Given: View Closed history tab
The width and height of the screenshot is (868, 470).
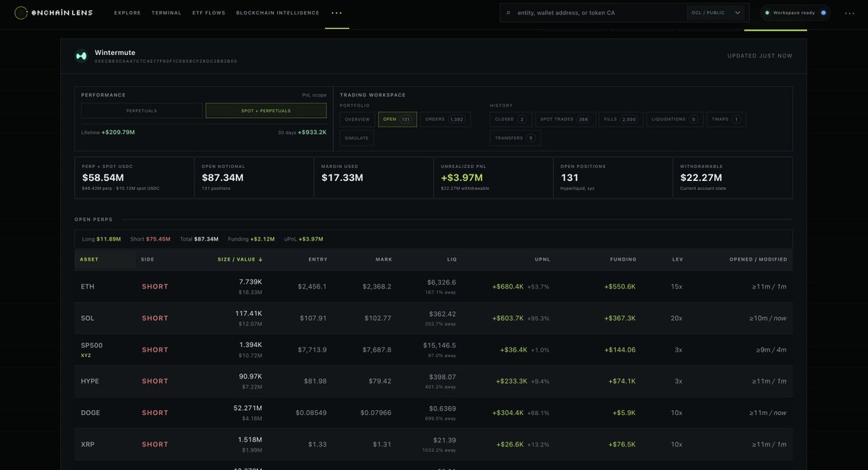Looking at the screenshot, I should point(510,119).
